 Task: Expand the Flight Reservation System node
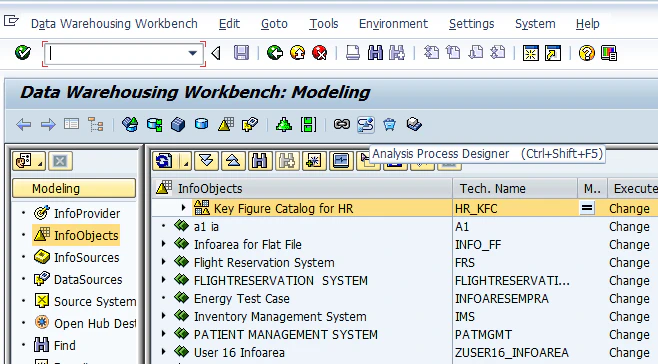coord(164,262)
